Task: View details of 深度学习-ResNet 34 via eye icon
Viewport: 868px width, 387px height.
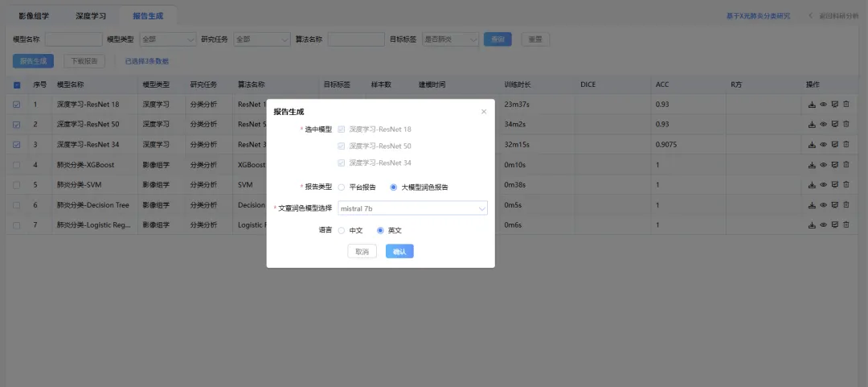Action: click(823, 145)
